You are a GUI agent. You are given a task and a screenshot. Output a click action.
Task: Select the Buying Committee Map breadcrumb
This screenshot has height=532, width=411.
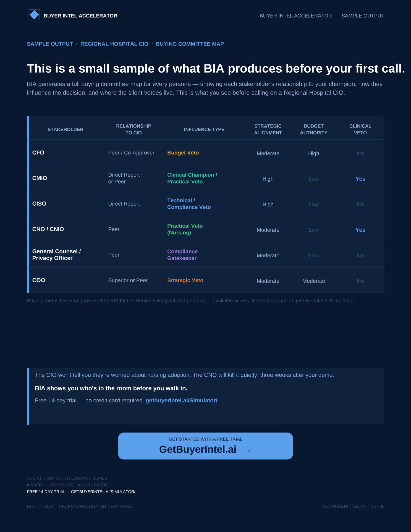click(x=190, y=44)
